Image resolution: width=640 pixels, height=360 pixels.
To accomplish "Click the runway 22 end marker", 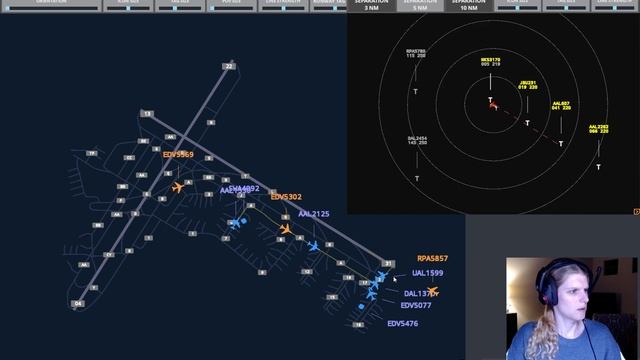I will click(229, 66).
